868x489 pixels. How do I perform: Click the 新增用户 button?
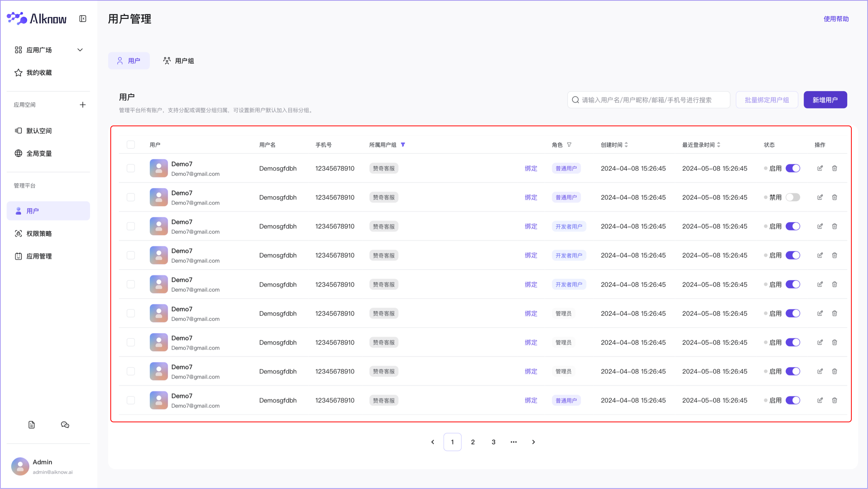coord(825,100)
